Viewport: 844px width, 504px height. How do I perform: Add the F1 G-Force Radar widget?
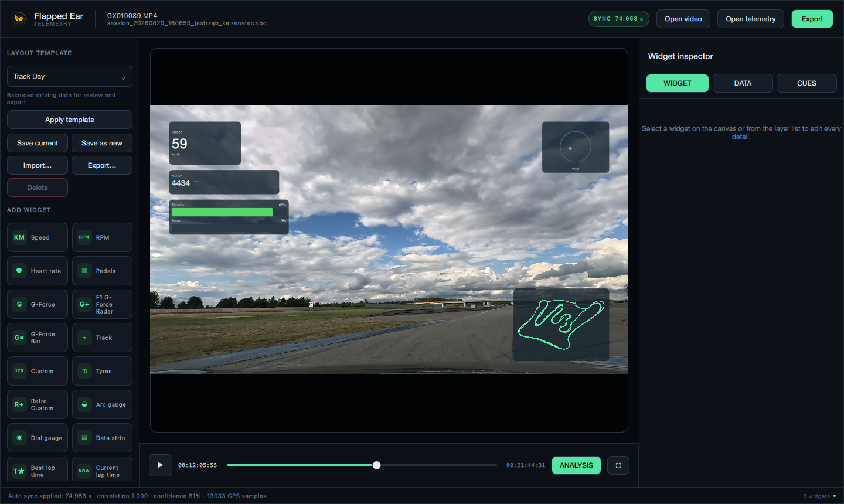(x=102, y=304)
